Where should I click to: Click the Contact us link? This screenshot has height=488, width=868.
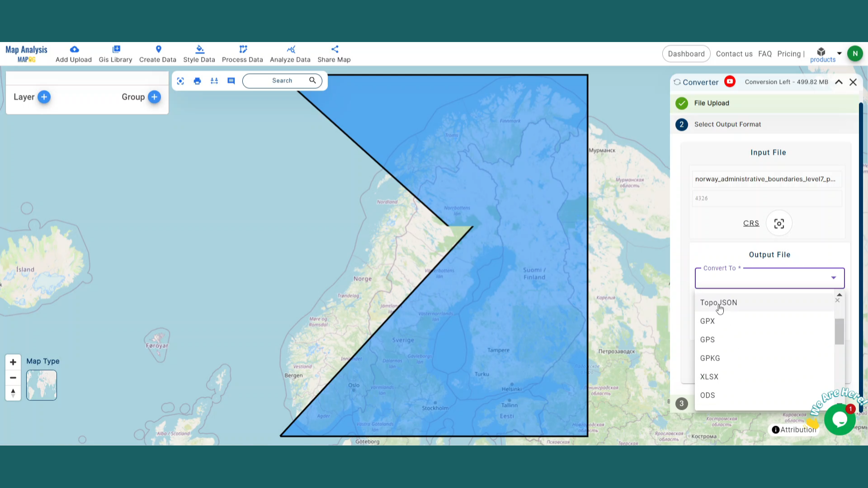734,53
